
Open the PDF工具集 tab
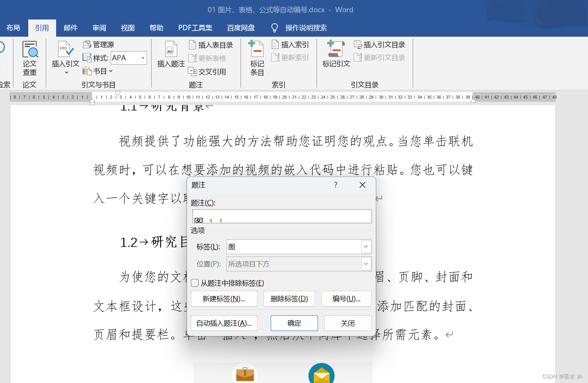tap(195, 28)
